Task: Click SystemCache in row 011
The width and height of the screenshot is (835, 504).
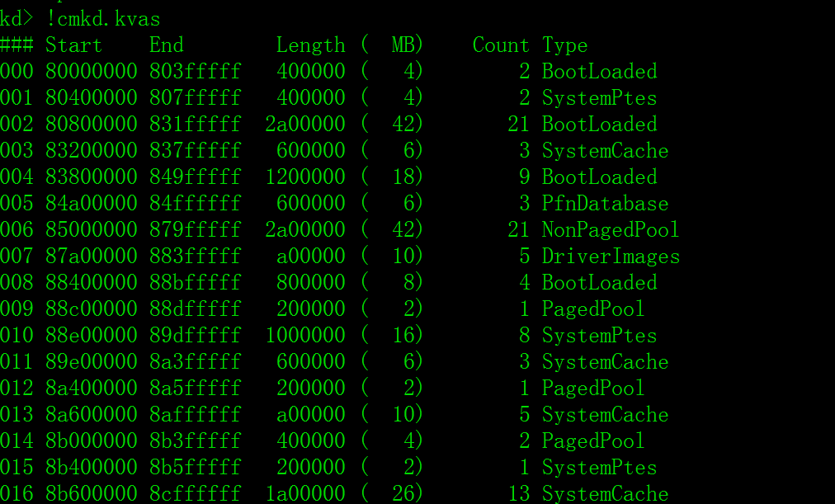Action: (606, 362)
